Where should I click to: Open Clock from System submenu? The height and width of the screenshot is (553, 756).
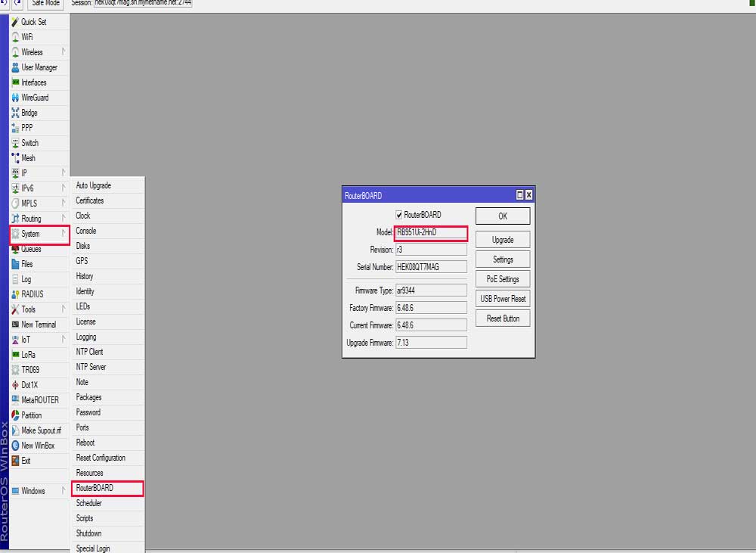tap(108, 216)
